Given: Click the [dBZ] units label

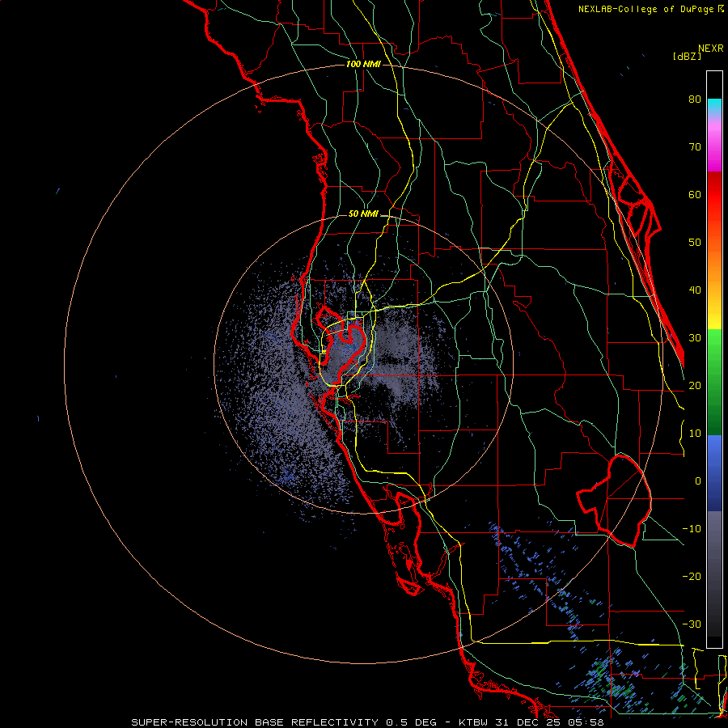Looking at the screenshot, I should [687, 56].
